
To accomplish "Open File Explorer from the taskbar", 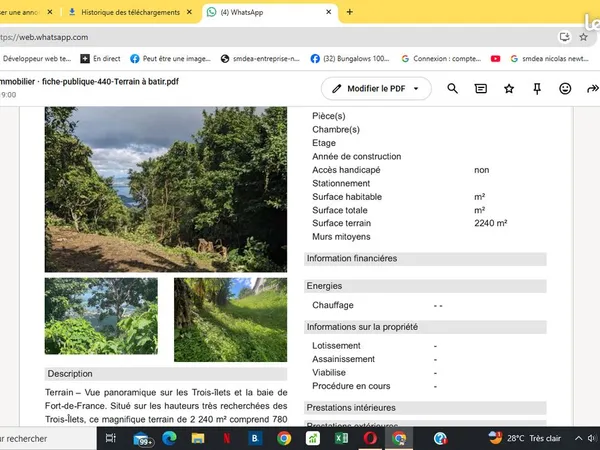I will (x=198, y=438).
